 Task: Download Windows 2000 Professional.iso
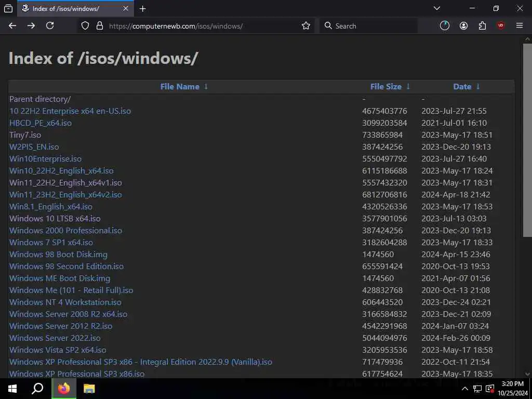pos(65,230)
